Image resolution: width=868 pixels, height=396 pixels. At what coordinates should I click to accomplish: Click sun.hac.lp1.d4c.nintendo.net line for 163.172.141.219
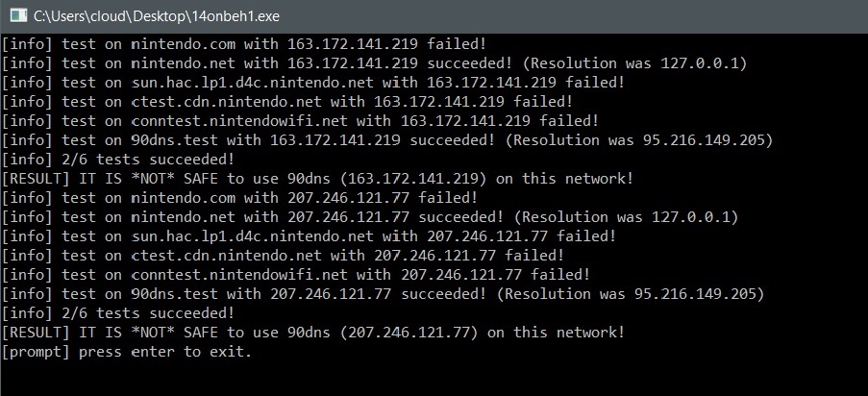312,83
